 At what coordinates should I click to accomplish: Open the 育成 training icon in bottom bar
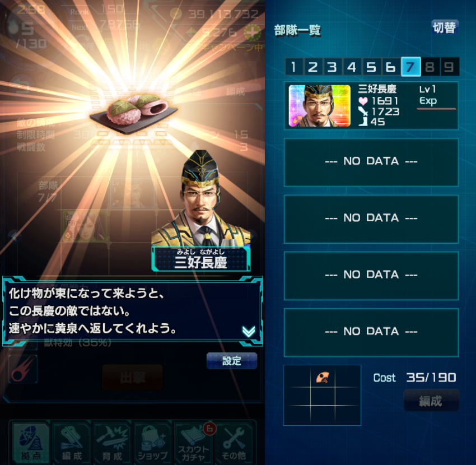112,443
